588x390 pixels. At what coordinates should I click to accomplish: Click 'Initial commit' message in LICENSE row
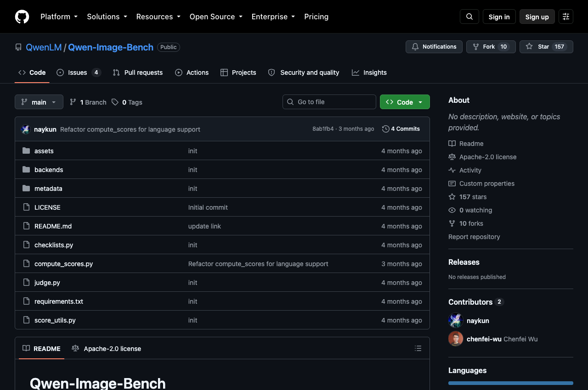point(208,207)
